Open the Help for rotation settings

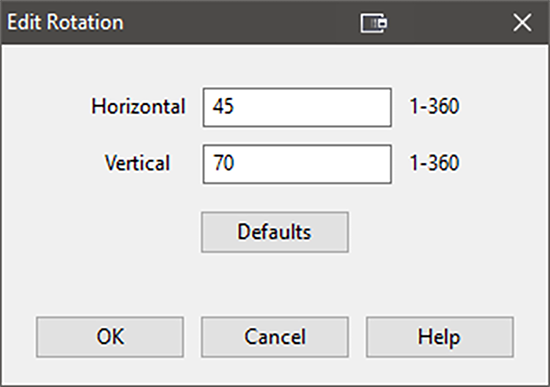coord(440,337)
